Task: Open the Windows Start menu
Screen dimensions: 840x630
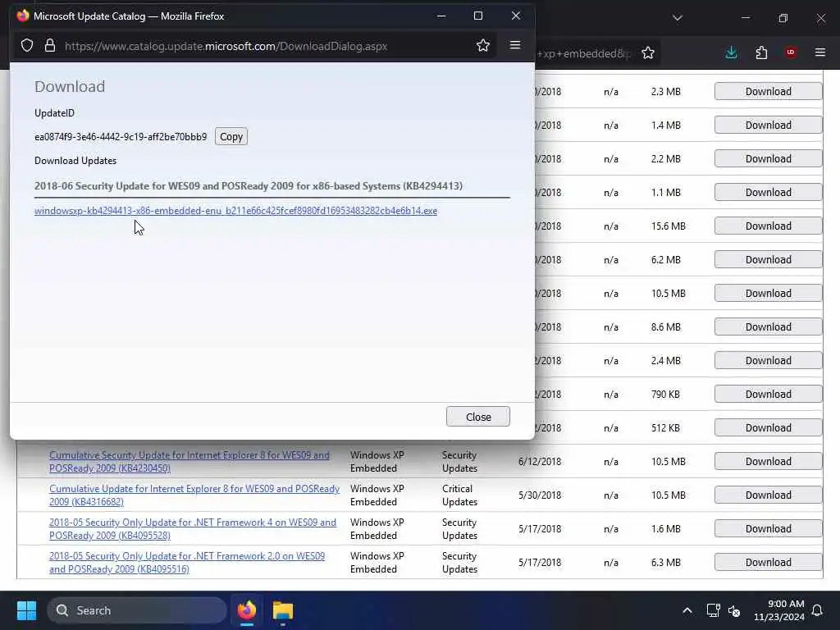Action: (x=26, y=610)
